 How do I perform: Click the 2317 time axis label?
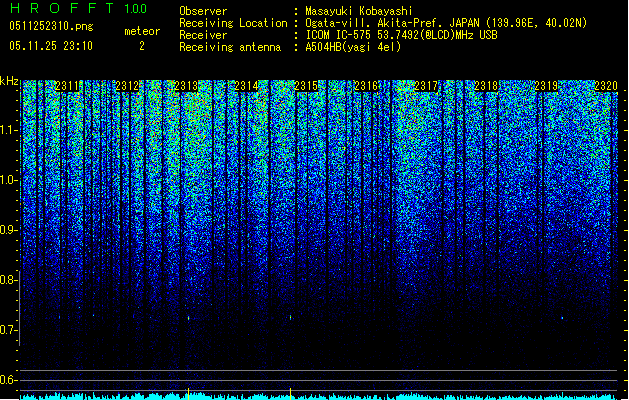coord(426,86)
